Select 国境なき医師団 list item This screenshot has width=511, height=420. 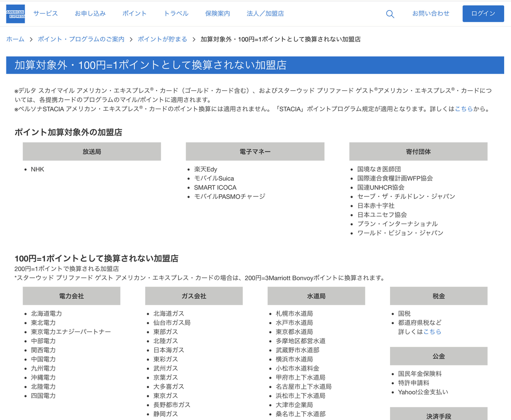tap(379, 169)
